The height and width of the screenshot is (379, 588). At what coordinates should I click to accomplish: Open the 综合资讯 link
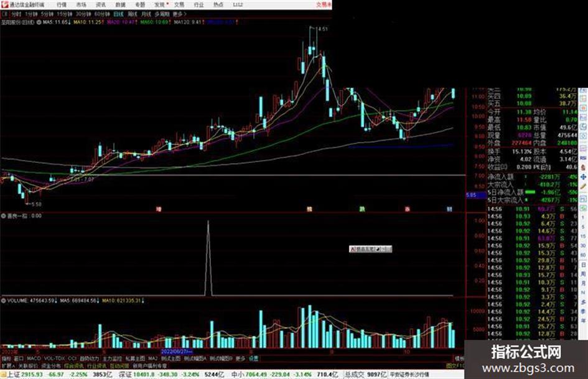tap(74, 365)
